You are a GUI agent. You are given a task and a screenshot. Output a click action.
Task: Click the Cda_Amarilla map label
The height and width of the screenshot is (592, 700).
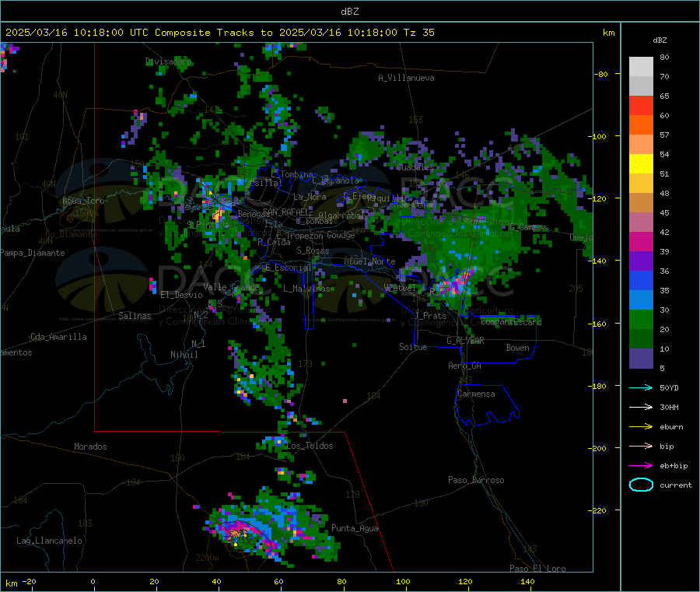click(58, 337)
